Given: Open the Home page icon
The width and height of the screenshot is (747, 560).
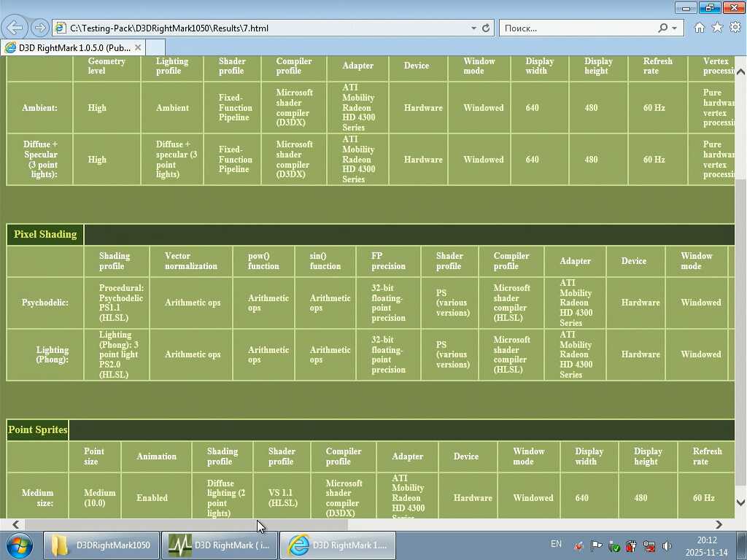Looking at the screenshot, I should click(x=700, y=28).
